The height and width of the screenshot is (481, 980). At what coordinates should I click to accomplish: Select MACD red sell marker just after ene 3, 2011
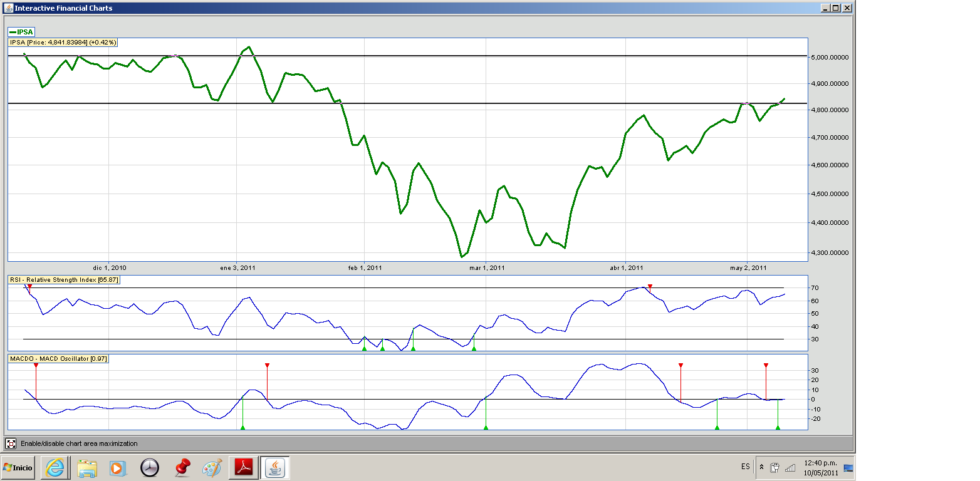[267, 365]
